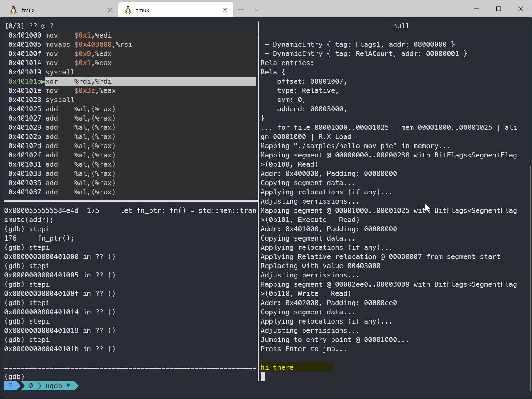Viewport: 532px width, 399px height.
Task: Click the first syscall at address 0x401019
Action: [60, 72]
